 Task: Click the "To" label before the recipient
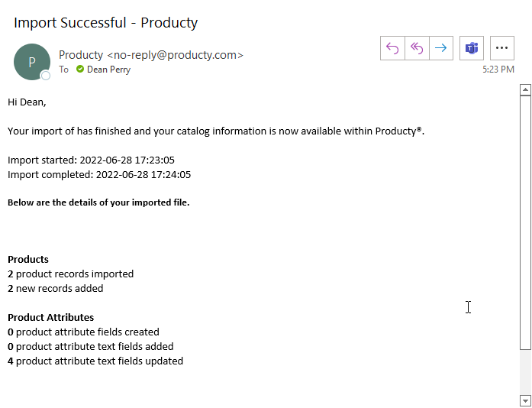[63, 70]
